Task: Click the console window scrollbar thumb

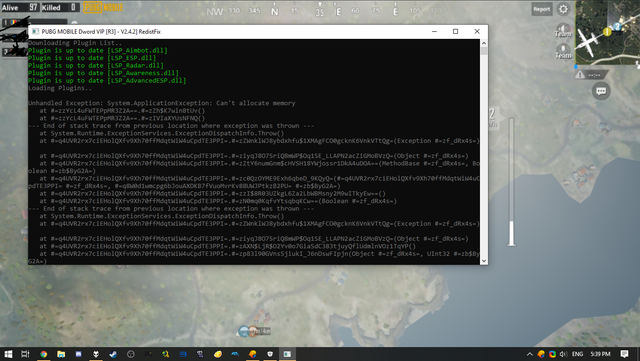Action: coord(484,51)
